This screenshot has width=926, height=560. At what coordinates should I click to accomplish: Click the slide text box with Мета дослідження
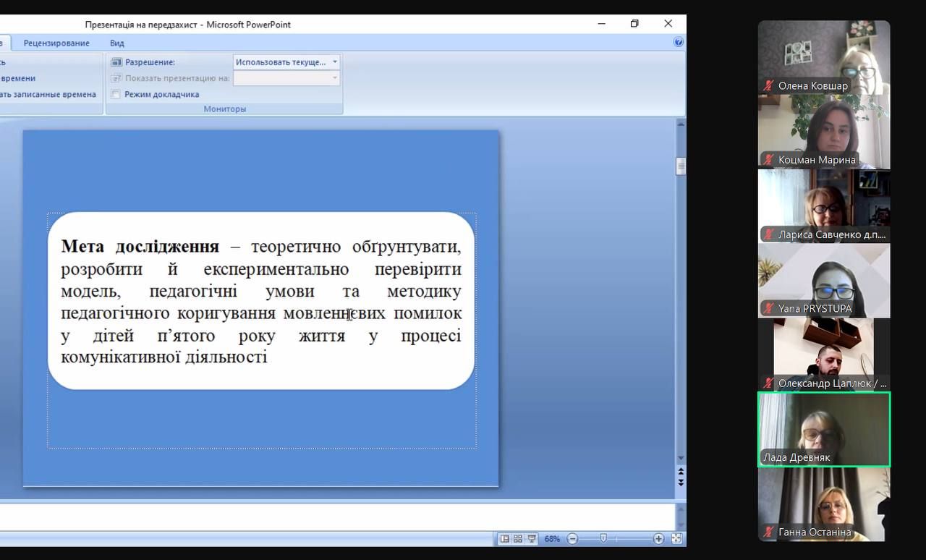(x=261, y=301)
